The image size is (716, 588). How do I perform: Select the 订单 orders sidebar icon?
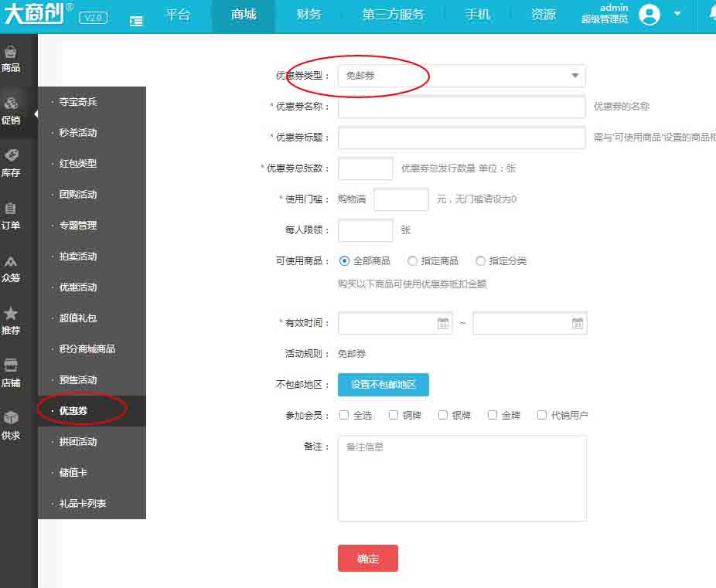(x=11, y=209)
